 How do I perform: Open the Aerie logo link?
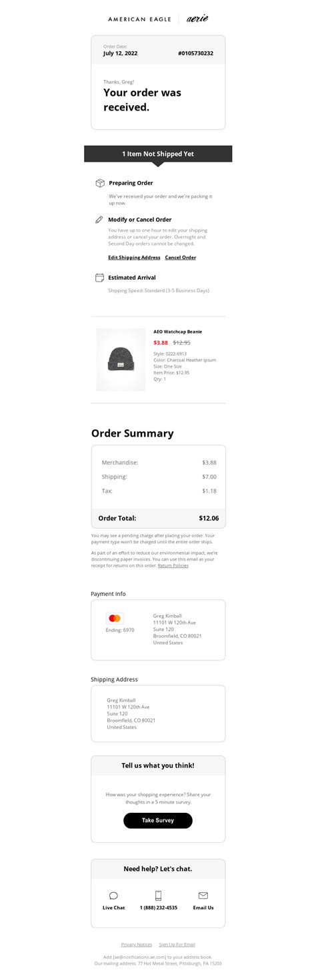[197, 19]
